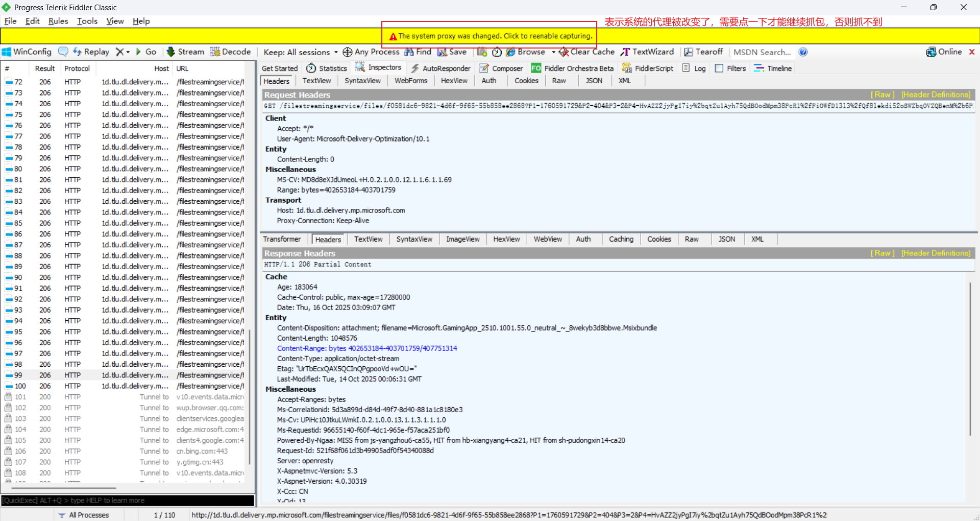This screenshot has height=521, width=980.
Task: Click the Tearoff toolbar button
Action: click(703, 52)
